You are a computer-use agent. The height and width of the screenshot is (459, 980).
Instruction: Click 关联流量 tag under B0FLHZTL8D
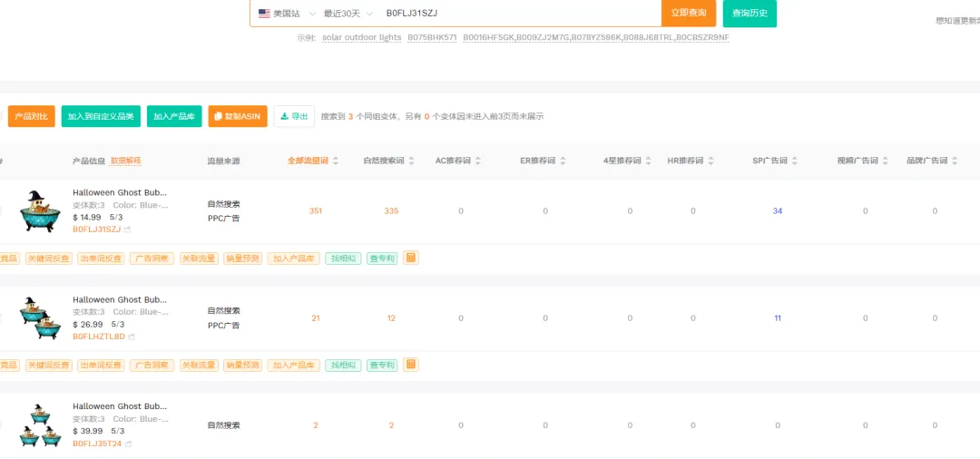tap(199, 366)
